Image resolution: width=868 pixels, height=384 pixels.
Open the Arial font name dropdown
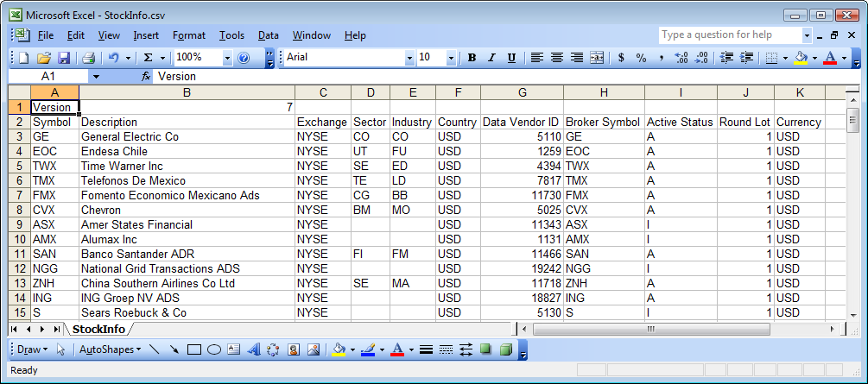[x=409, y=58]
